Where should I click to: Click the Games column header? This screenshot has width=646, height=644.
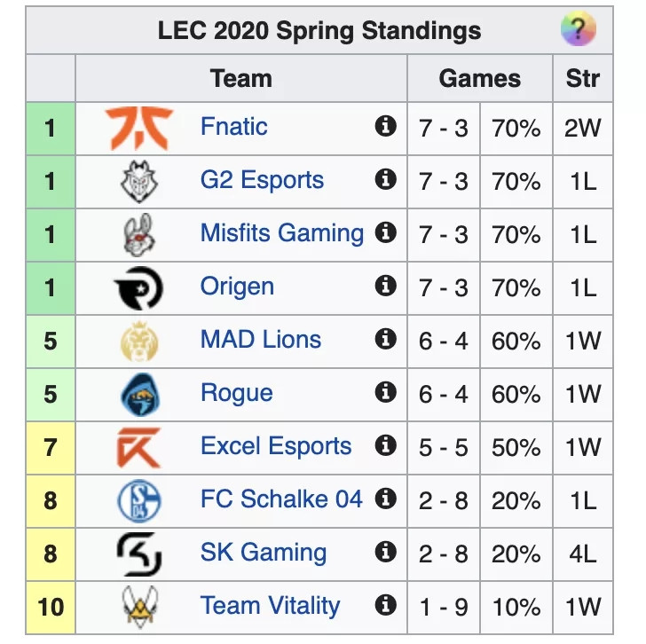[x=479, y=78]
